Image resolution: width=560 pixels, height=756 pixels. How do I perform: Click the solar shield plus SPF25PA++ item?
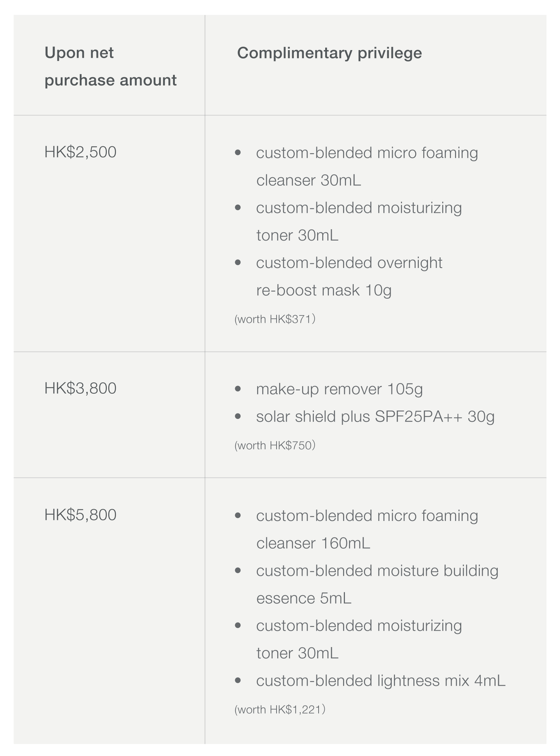[x=375, y=416]
